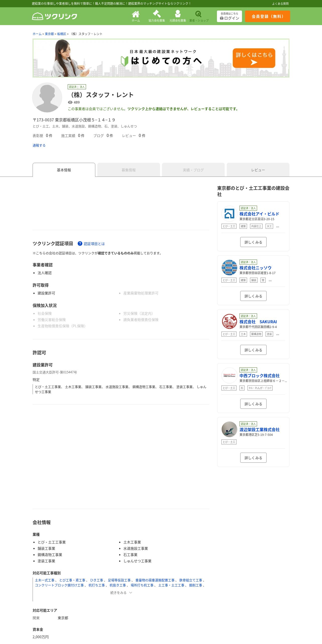Click the green beginner mark icon in banner
Screen dimensions: 322x644
click(x=124, y=61)
